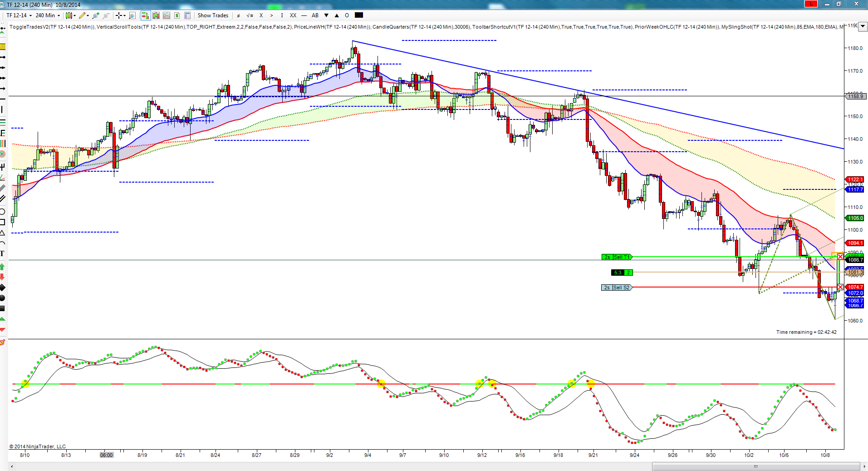Screen dimensions: 868x471
Task: Click the Show Trades button
Action: (x=213, y=15)
